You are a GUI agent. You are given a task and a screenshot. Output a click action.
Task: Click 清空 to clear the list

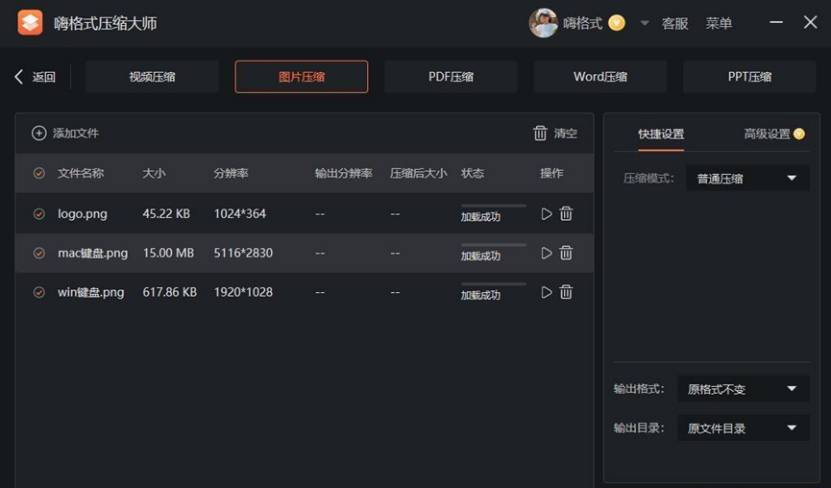[x=565, y=133]
